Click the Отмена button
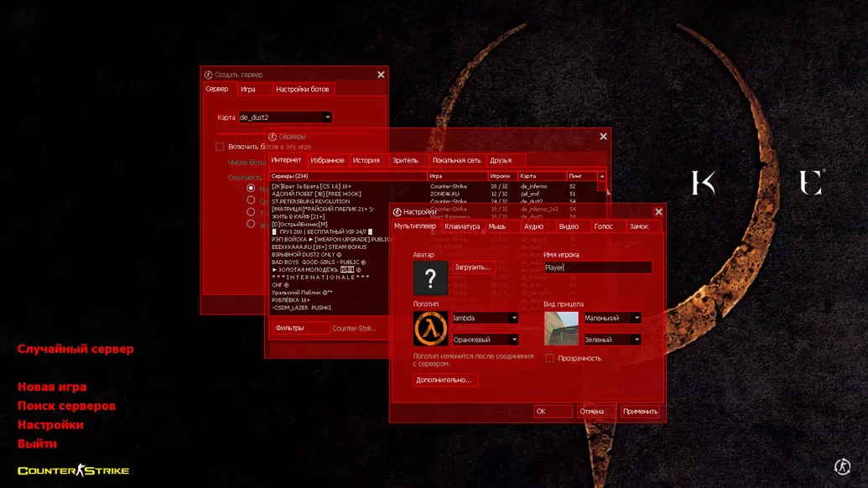This screenshot has width=868, height=488. (x=596, y=412)
